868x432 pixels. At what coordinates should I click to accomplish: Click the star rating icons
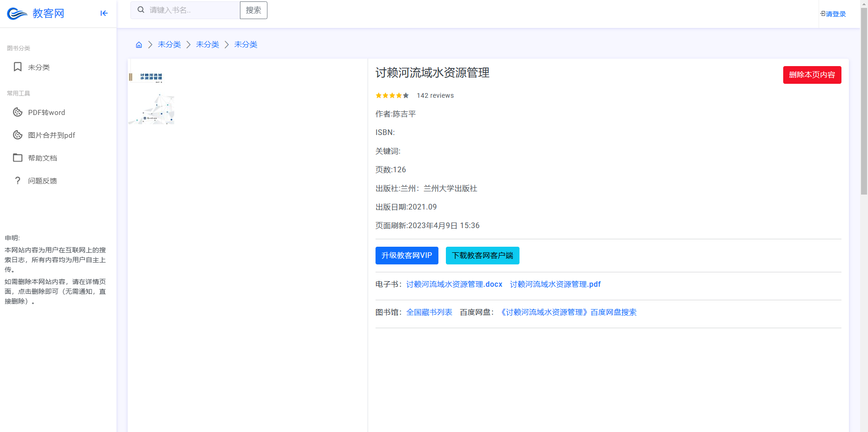pos(392,95)
